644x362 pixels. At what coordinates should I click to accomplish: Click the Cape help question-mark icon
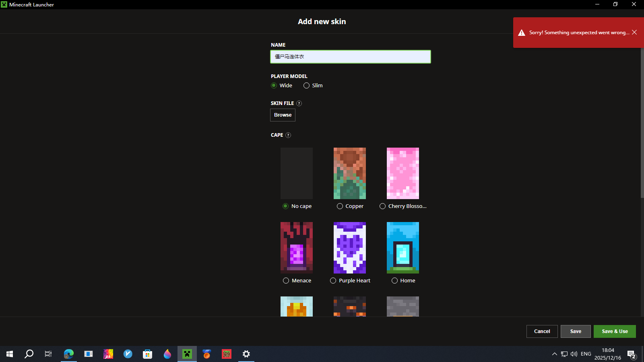pos(288,135)
